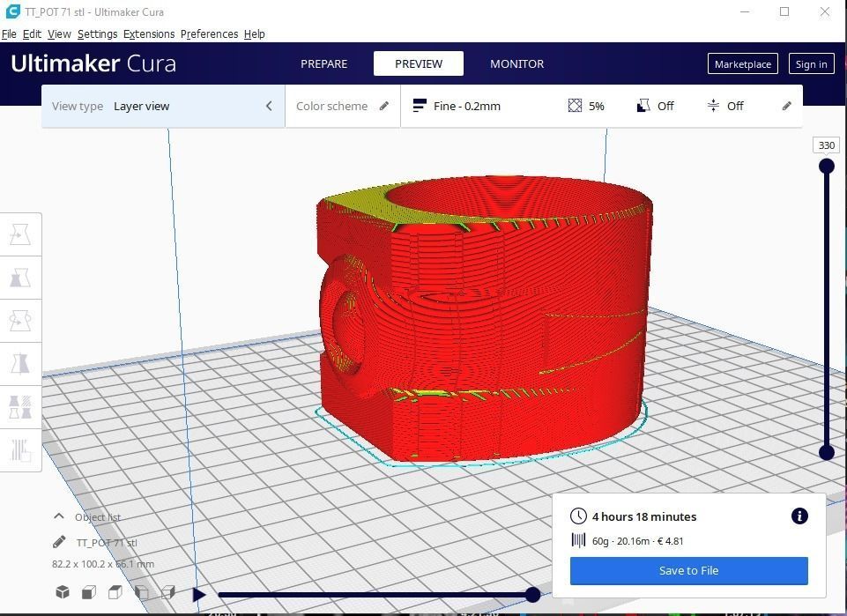Switch to the MONITOR stage

[x=517, y=63]
